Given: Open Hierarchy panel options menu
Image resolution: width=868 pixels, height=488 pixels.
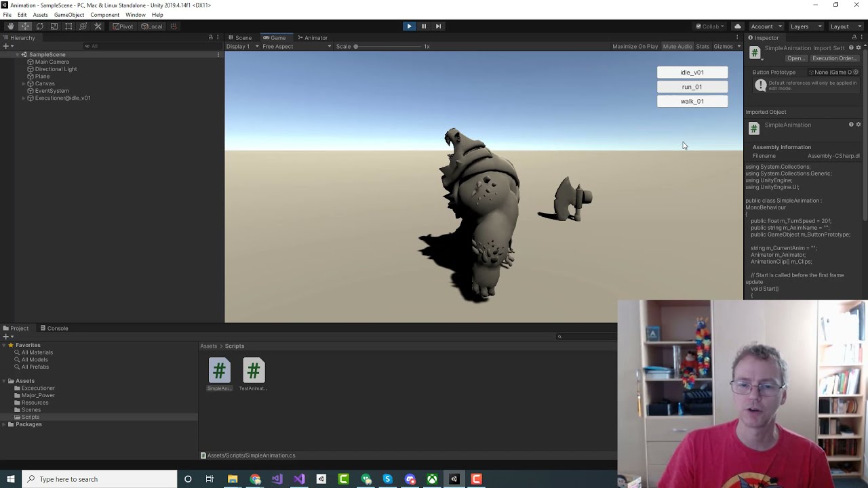Looking at the screenshot, I should tap(218, 37).
